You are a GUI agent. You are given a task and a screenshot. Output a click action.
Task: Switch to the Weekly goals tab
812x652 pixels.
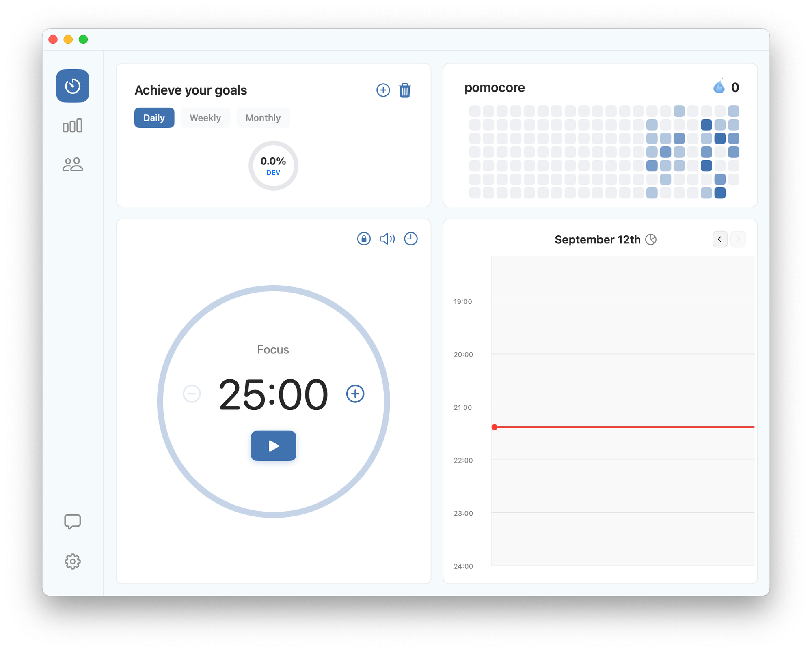tap(205, 118)
